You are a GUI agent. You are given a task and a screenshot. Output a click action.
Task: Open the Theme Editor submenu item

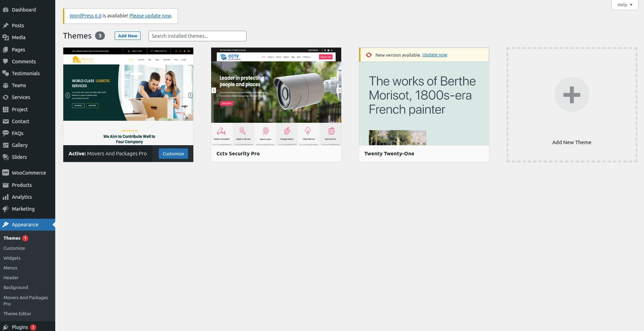click(x=17, y=314)
